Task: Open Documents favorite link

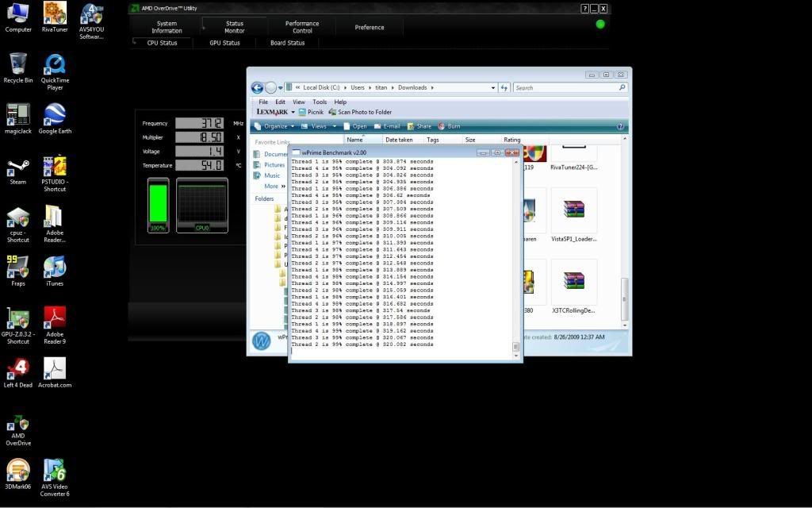Action: [270, 154]
